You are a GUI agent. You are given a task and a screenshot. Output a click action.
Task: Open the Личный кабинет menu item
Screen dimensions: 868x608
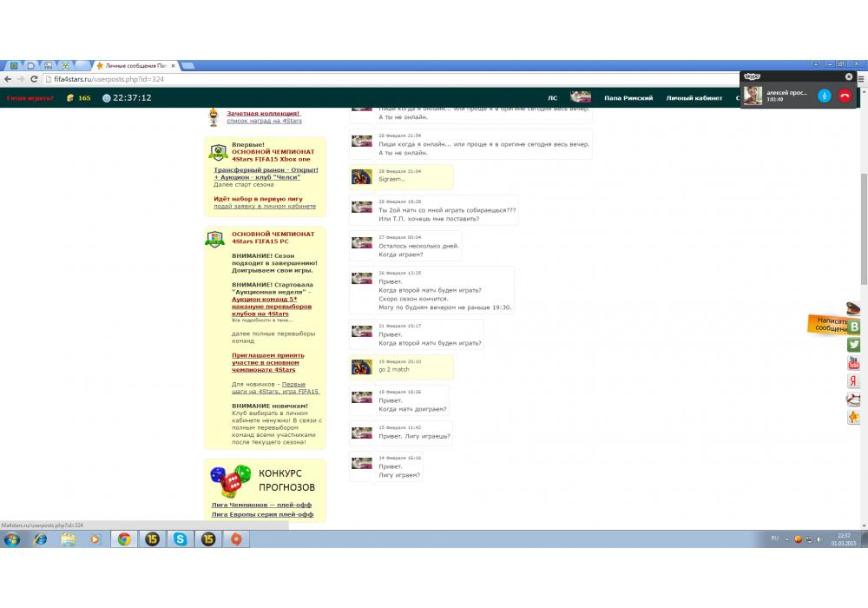click(694, 98)
